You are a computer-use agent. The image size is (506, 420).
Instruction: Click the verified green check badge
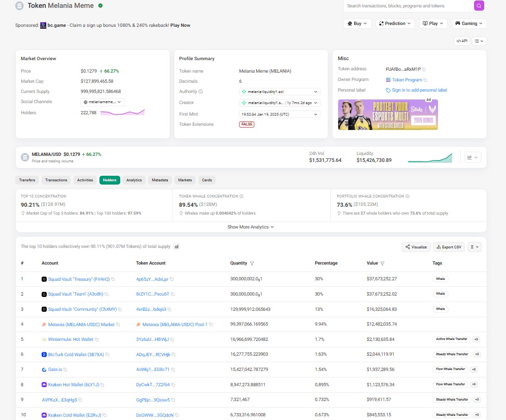tap(100, 6)
